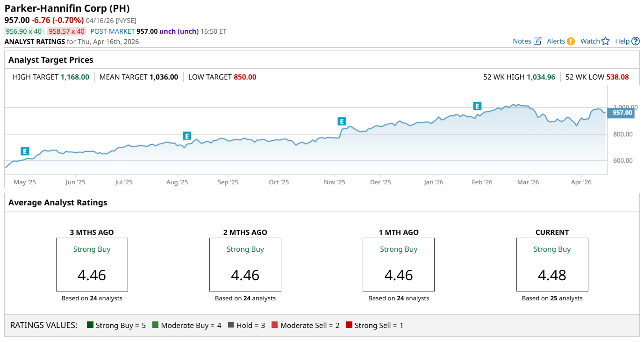Click the Watch star icon
The height and width of the screenshot is (342, 644).
(606, 41)
